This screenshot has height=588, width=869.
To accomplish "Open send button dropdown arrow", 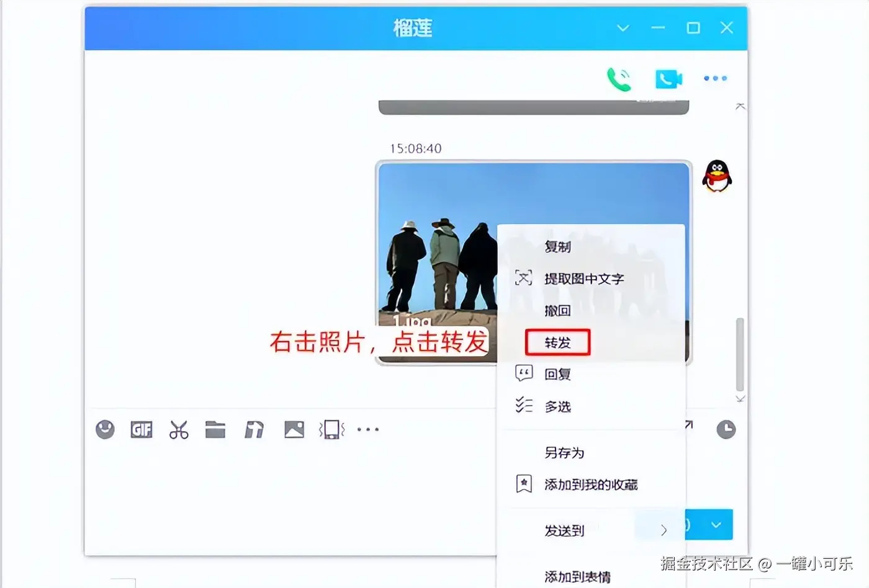I will click(x=716, y=525).
